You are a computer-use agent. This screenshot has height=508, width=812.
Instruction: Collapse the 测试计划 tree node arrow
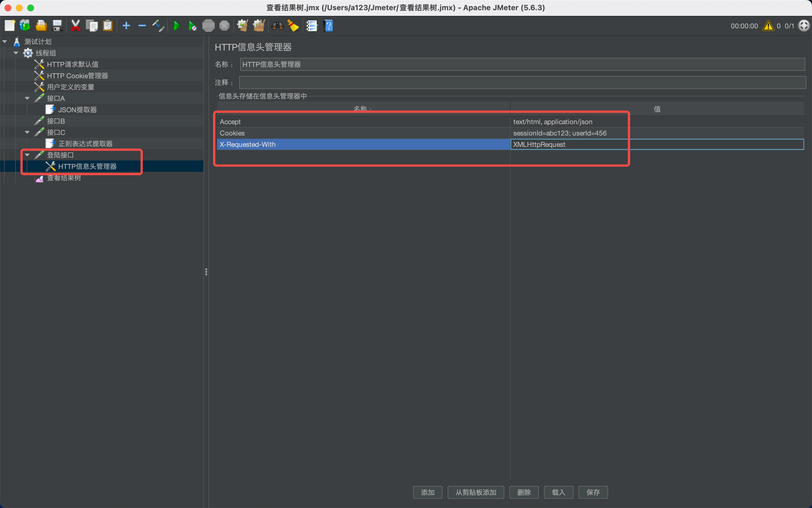click(x=5, y=42)
